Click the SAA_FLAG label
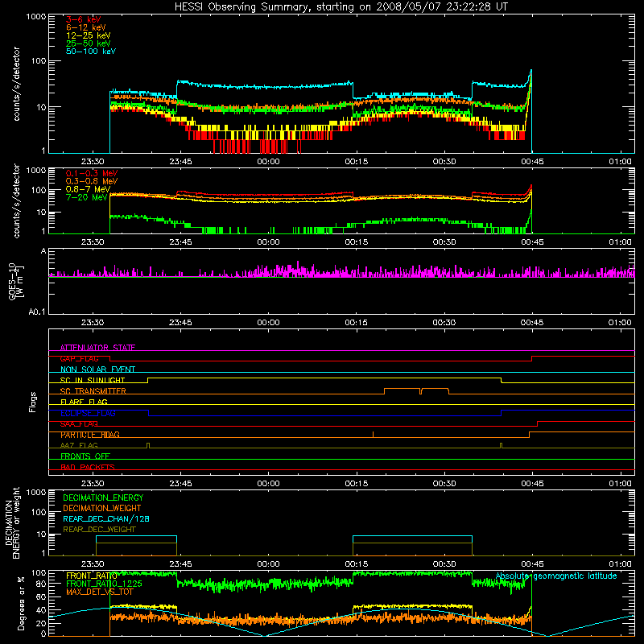 pyautogui.click(x=79, y=424)
